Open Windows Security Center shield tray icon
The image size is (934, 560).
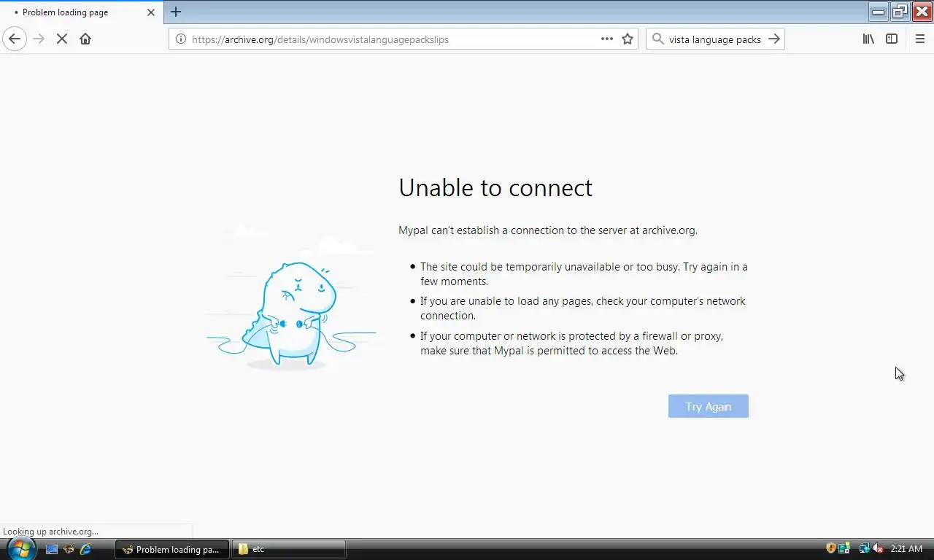click(830, 548)
